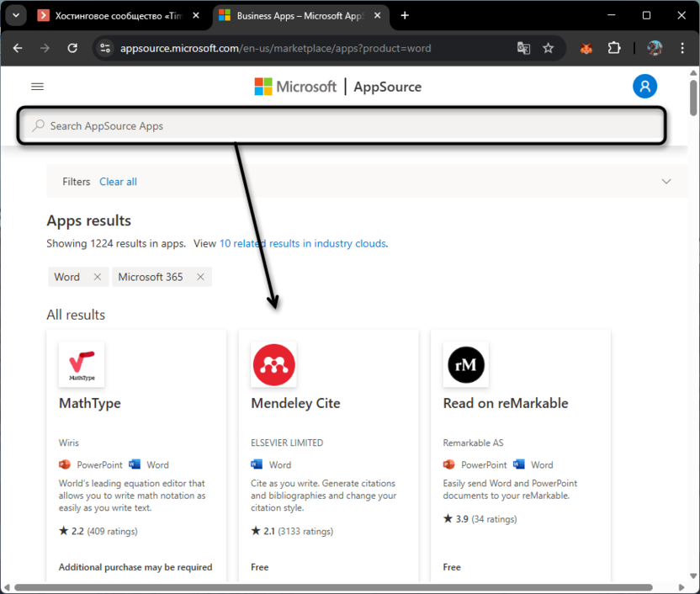Click 'Additional purchase may be required' text
Viewport: 700px width, 594px height.
(x=135, y=567)
